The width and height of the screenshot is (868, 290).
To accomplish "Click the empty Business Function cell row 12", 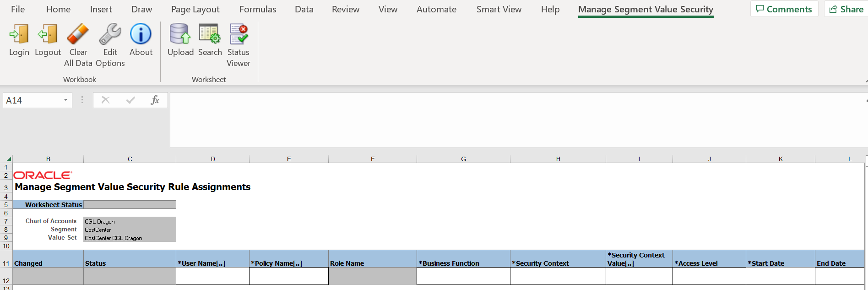I will 463,276.
